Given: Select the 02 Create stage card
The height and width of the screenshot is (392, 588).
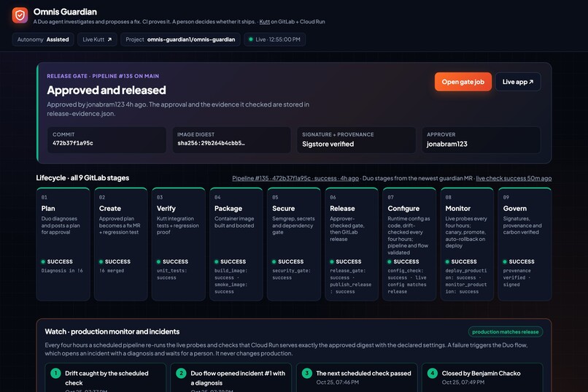Looking at the screenshot, I should [x=121, y=245].
